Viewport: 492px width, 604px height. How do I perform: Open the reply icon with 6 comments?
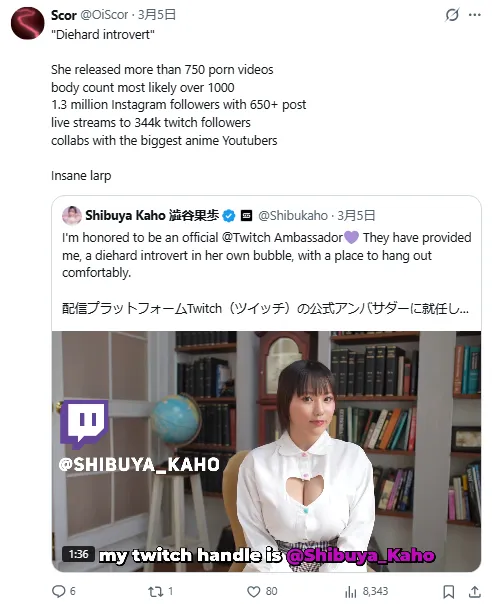59,591
